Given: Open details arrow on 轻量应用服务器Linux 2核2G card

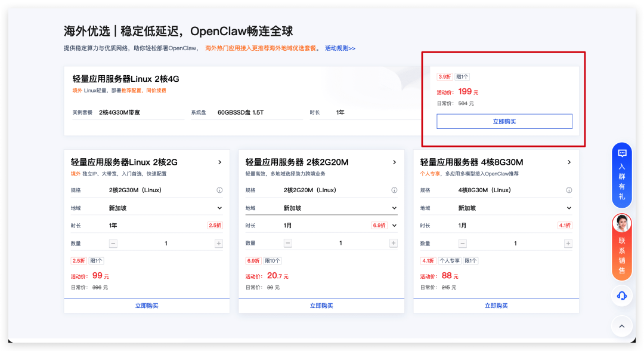Looking at the screenshot, I should click(x=221, y=161).
